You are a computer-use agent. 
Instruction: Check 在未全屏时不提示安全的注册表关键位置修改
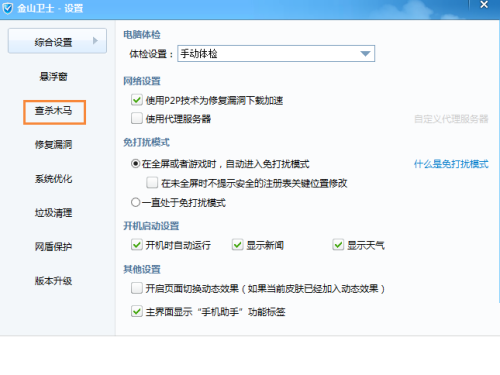coord(152,183)
